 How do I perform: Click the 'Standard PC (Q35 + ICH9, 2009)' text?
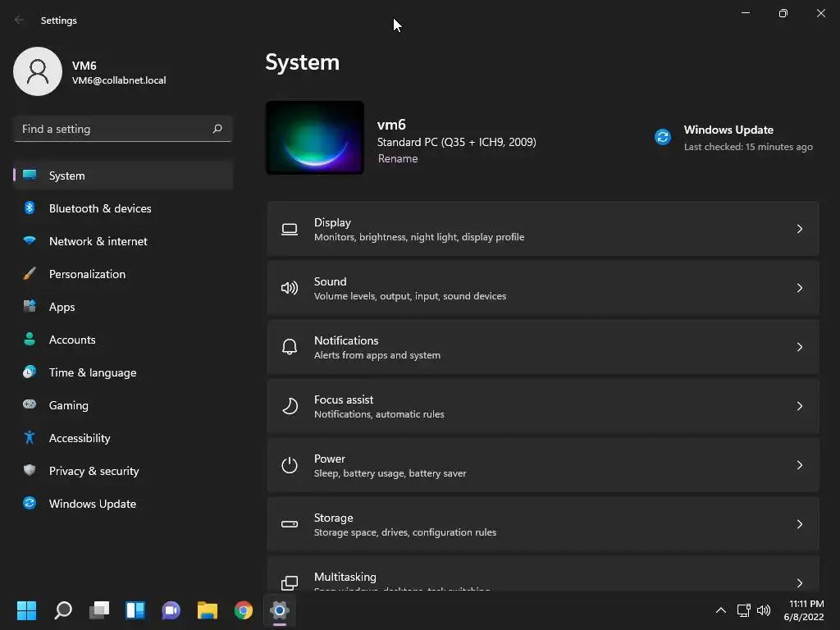456,142
